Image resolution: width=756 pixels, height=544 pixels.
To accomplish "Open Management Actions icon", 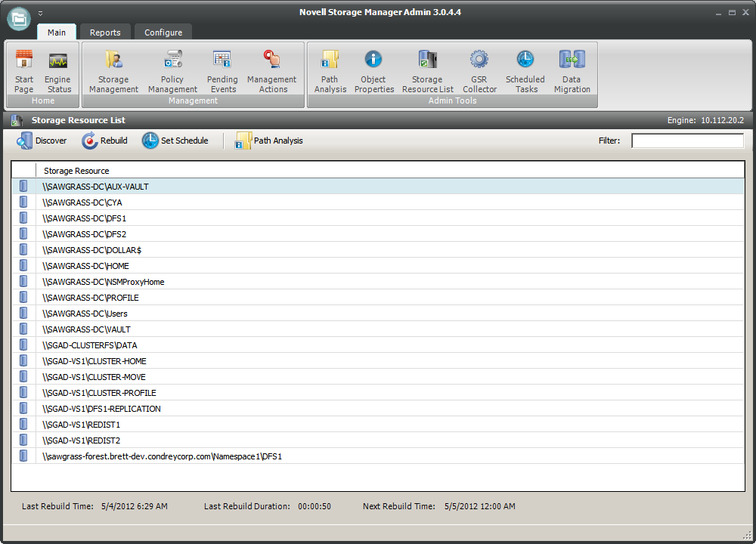I will click(x=272, y=71).
